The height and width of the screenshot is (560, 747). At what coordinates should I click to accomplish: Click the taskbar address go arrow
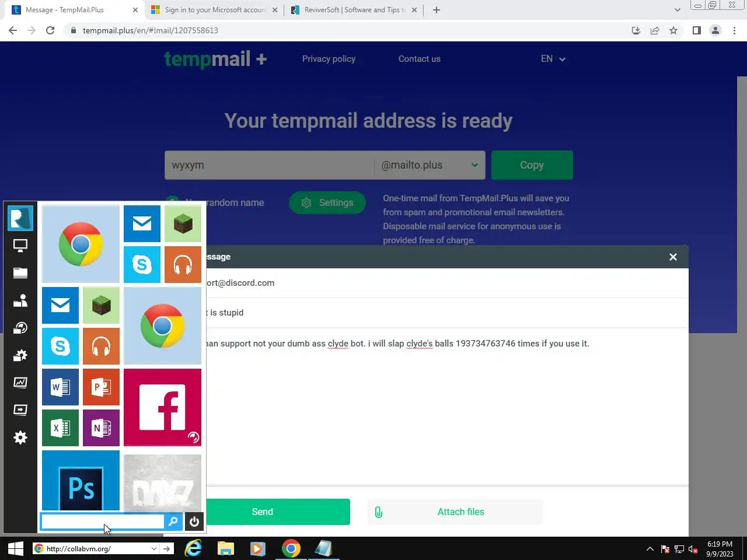167,548
